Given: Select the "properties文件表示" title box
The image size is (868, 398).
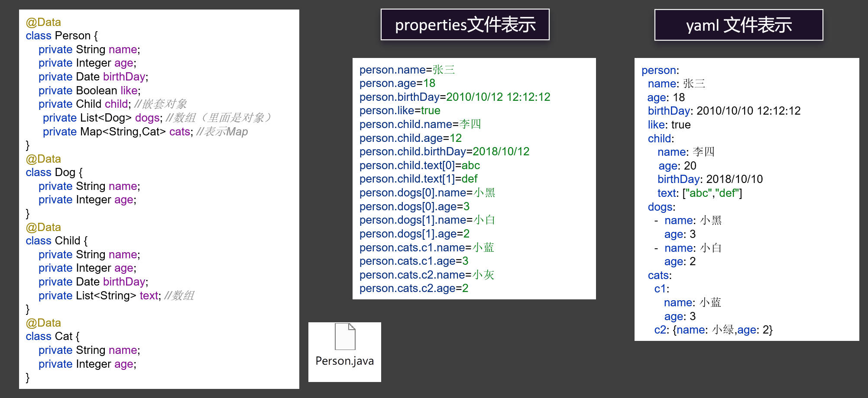Looking at the screenshot, I should click(x=465, y=25).
